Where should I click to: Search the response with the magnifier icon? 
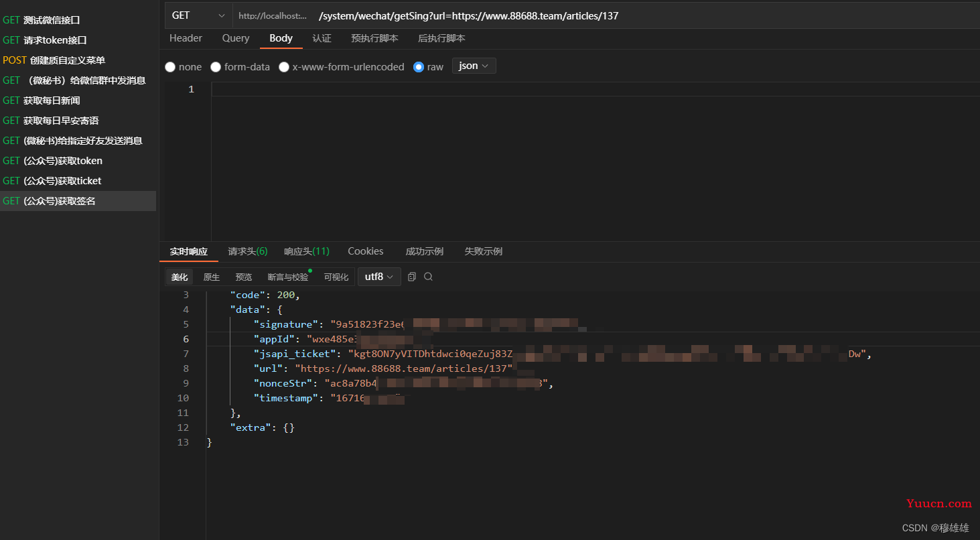(429, 277)
